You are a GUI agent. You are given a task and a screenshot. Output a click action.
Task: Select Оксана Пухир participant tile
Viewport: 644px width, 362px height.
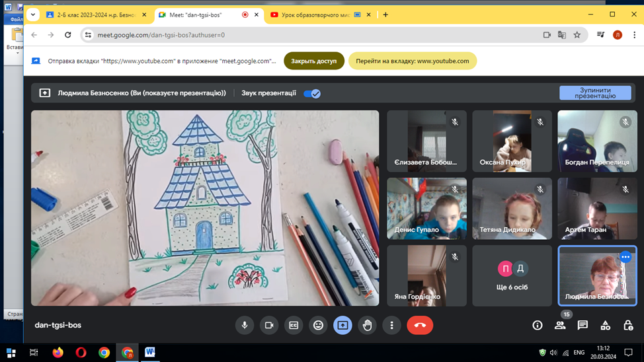[x=512, y=141]
